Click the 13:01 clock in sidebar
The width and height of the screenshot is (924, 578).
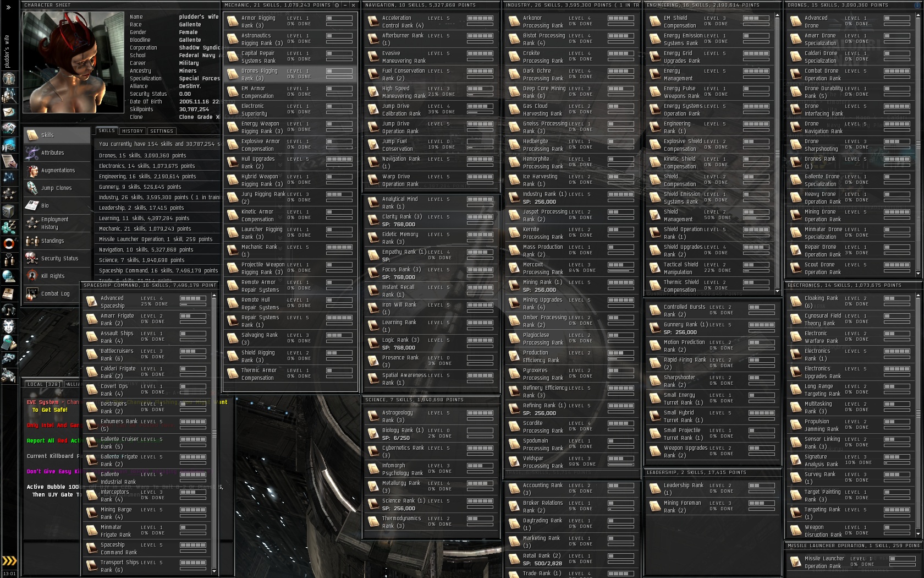pos(9,574)
